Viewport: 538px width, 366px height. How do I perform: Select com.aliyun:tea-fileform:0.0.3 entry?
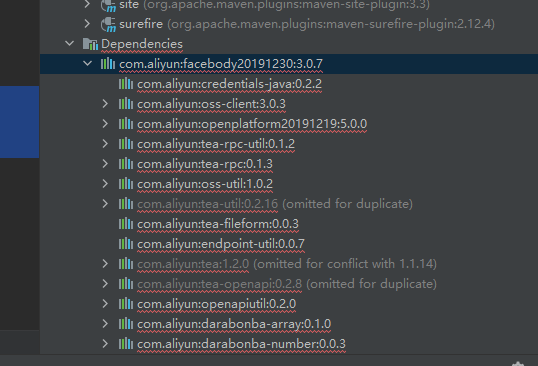pos(218,224)
